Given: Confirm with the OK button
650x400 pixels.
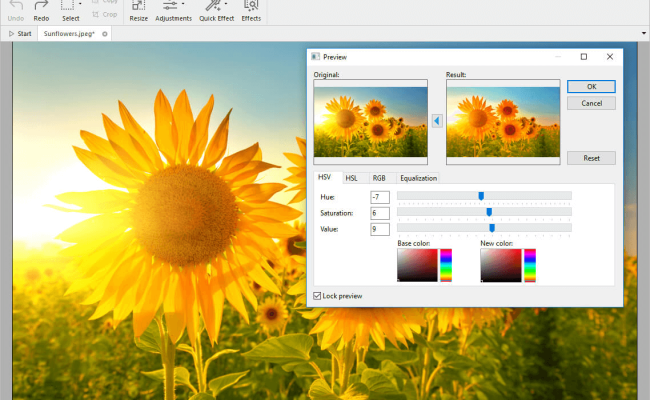Looking at the screenshot, I should pyautogui.click(x=591, y=87).
